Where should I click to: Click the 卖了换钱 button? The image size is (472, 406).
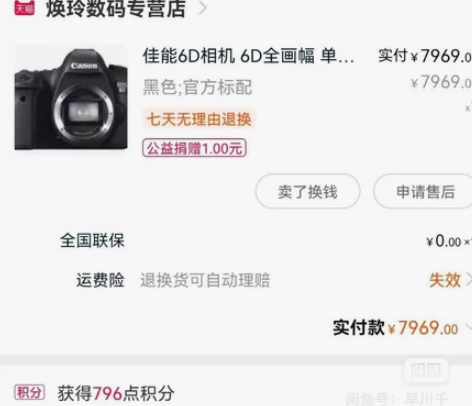[308, 191]
